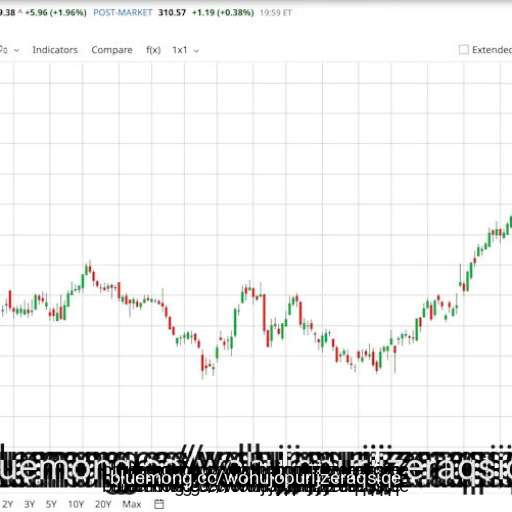
Task: Click the POST-MARKET label
Action: [122, 13]
